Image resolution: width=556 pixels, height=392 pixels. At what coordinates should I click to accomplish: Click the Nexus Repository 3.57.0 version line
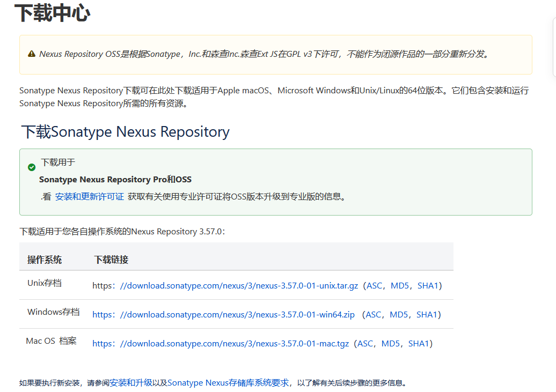coord(122,232)
